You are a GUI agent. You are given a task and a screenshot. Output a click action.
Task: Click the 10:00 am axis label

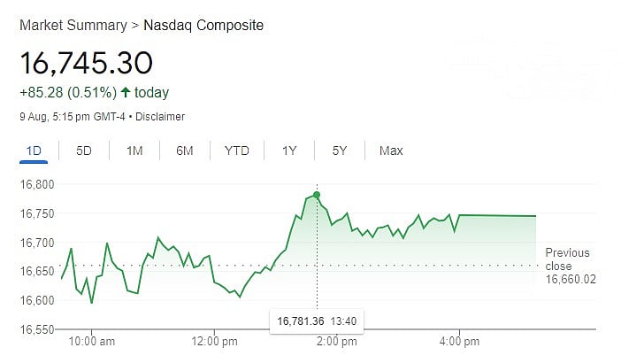91,341
